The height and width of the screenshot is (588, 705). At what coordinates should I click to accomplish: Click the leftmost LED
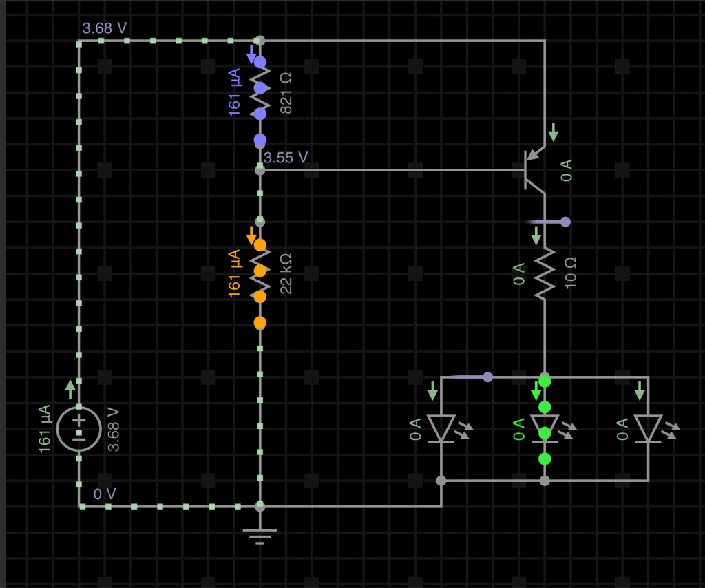tap(441, 428)
